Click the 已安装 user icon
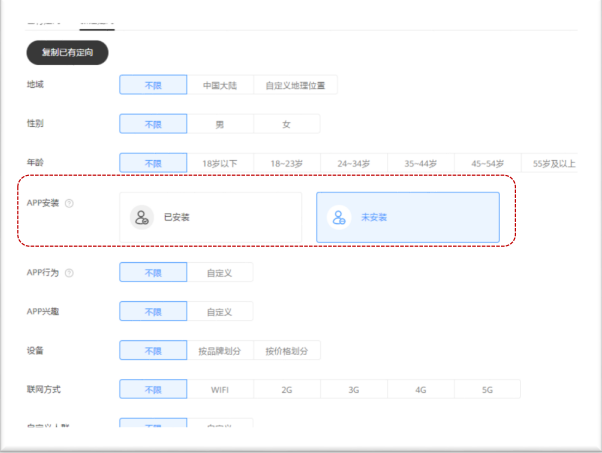Viewport: 602px width, 453px height. coord(142,217)
